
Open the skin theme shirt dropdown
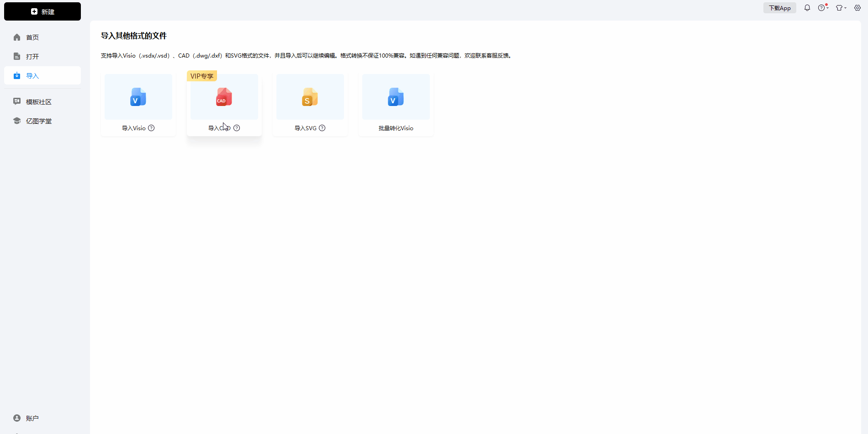coord(841,8)
